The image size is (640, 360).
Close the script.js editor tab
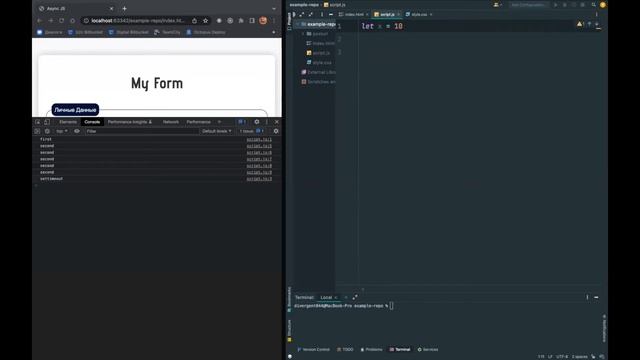click(x=399, y=14)
